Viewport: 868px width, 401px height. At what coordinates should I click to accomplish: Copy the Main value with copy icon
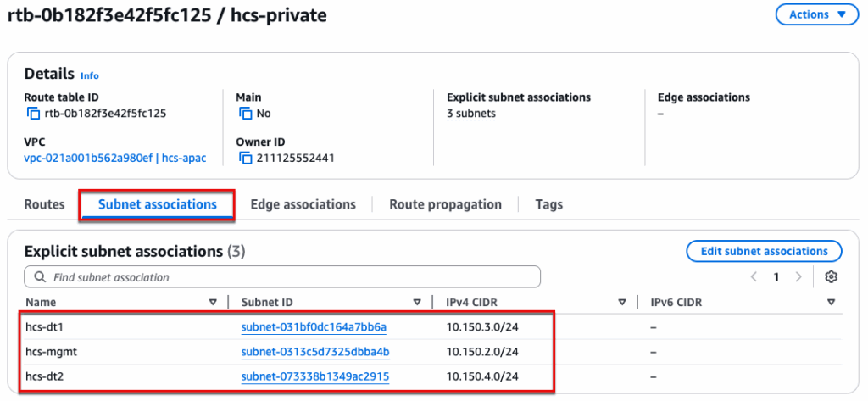(x=245, y=114)
